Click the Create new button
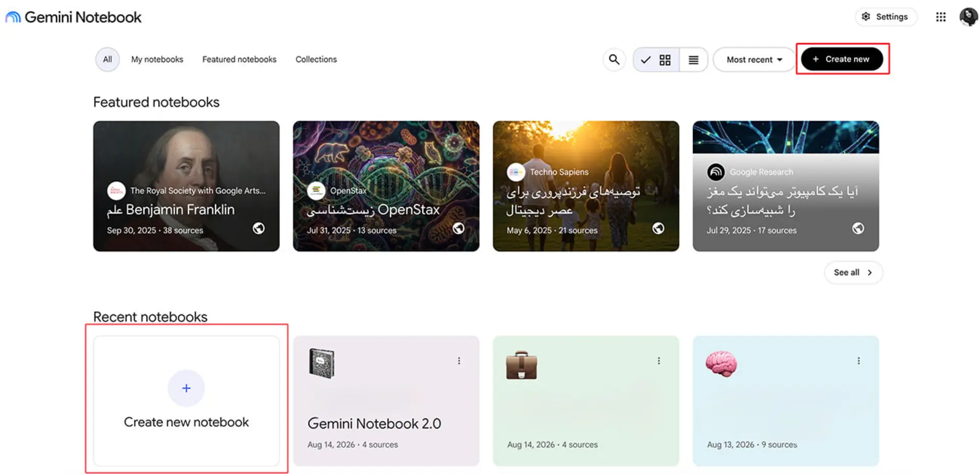980x474 pixels. (842, 59)
